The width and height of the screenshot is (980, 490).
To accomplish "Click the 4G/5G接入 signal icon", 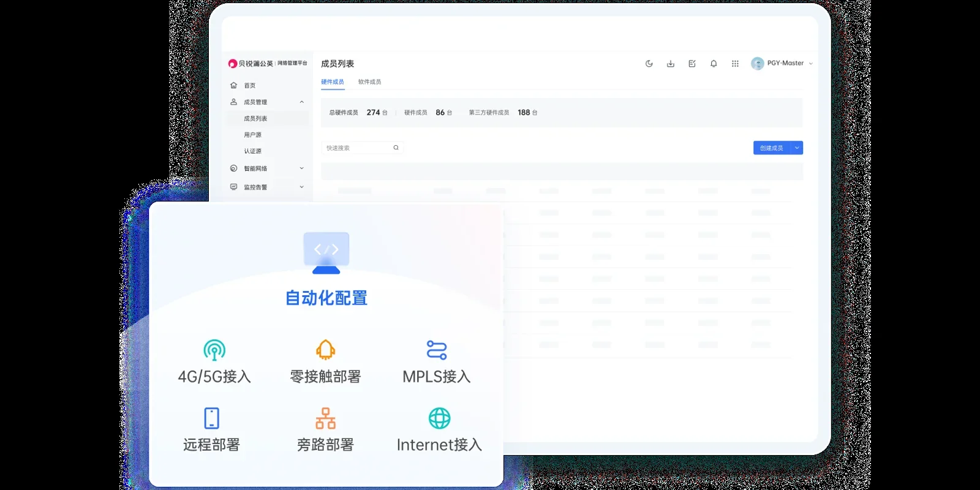I will pos(214,350).
